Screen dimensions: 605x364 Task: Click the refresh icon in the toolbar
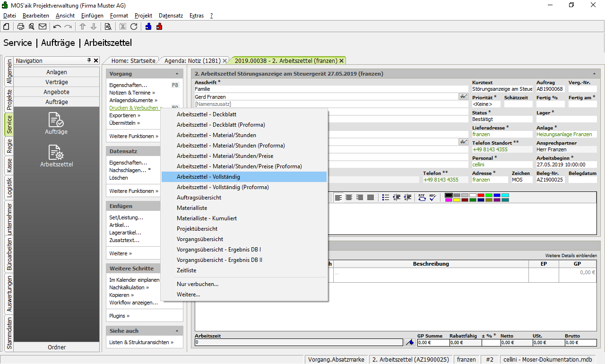(x=134, y=26)
